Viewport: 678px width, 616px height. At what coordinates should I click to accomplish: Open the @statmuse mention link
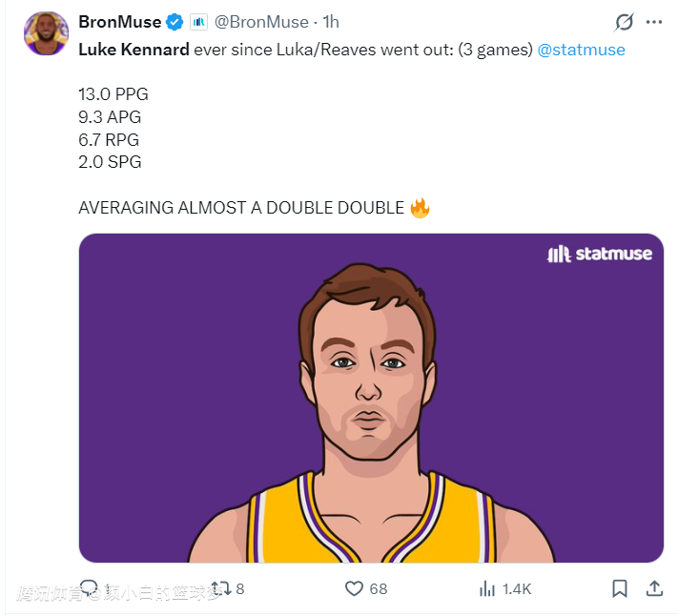(x=582, y=50)
